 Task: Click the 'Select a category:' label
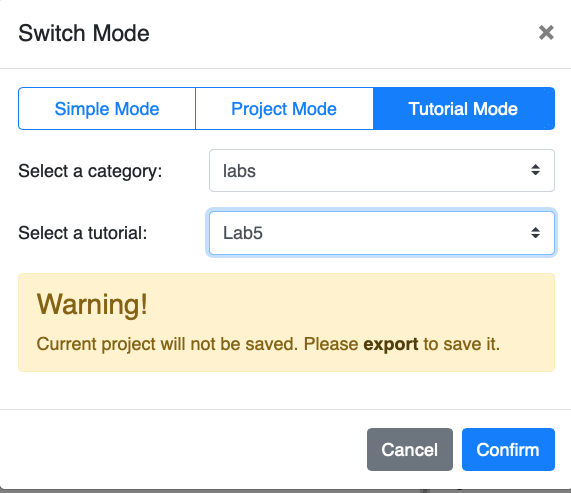[90, 171]
